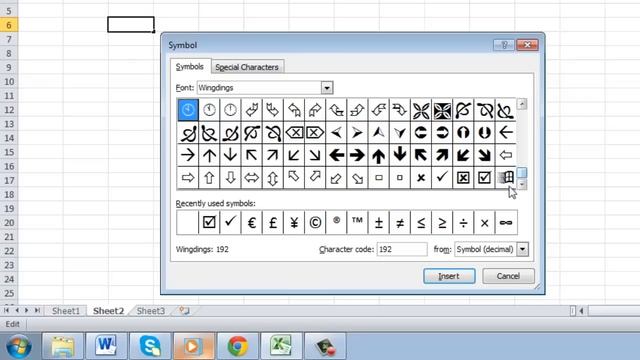Pick the delete-left boxed X symbol in grid

tap(294, 133)
